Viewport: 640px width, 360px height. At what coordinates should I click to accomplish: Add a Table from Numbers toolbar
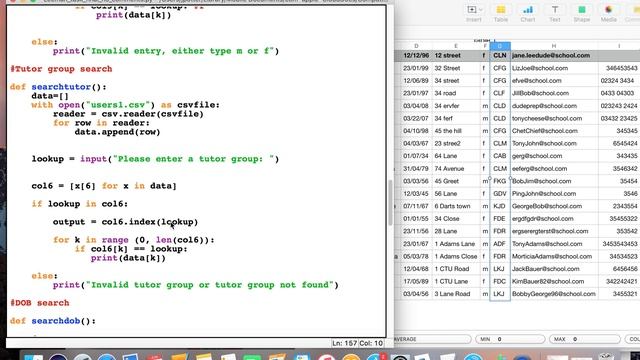tap(501, 13)
